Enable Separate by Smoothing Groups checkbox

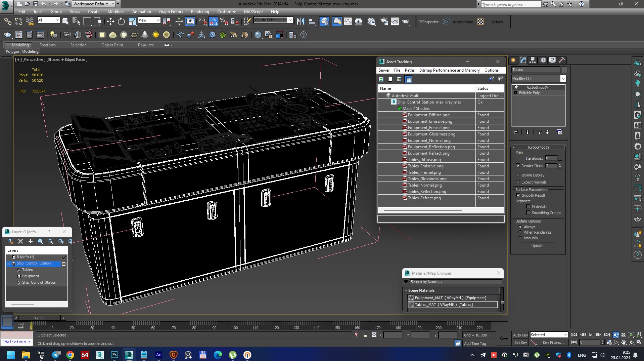pyautogui.click(x=528, y=213)
